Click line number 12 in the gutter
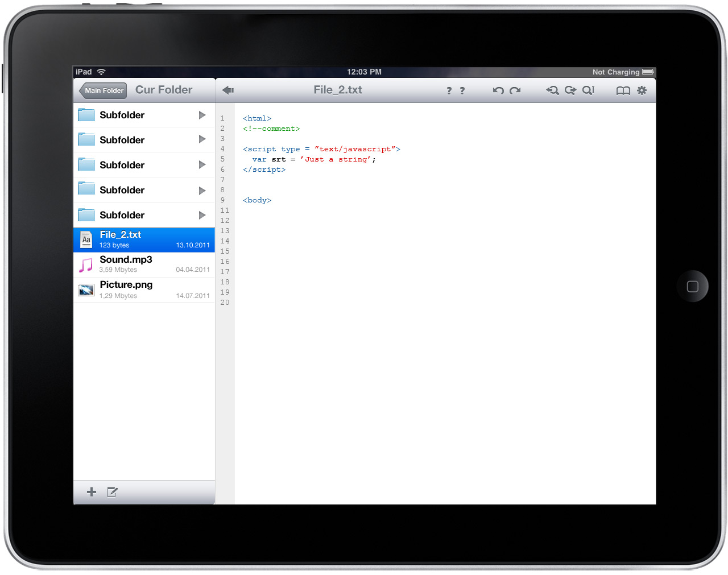The width and height of the screenshot is (728, 575). (225, 221)
